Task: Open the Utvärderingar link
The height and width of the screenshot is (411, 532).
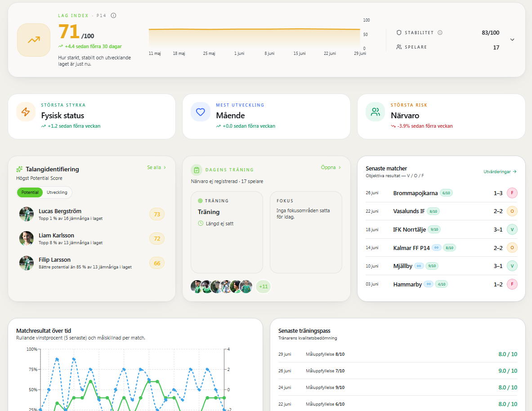Action: 500,172
